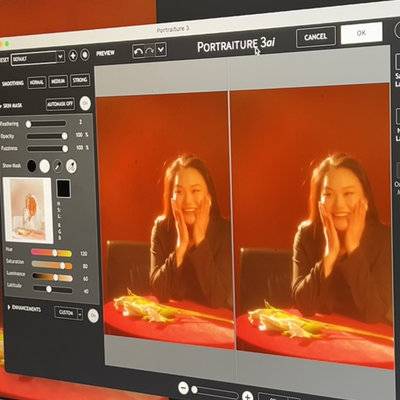Viewport: 400px width, 400px height.
Task: Click the skin tone mask thumbnail
Action: point(28,210)
